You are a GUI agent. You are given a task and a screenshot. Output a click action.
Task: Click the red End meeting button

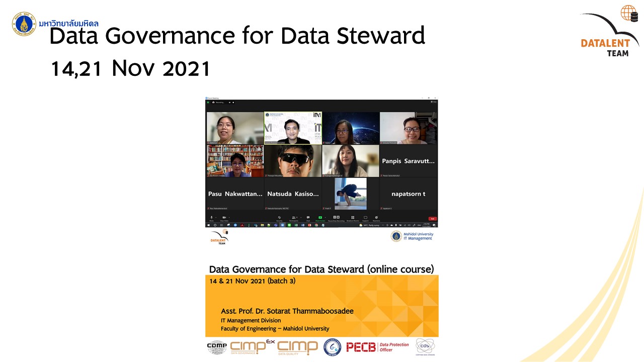pos(432,219)
